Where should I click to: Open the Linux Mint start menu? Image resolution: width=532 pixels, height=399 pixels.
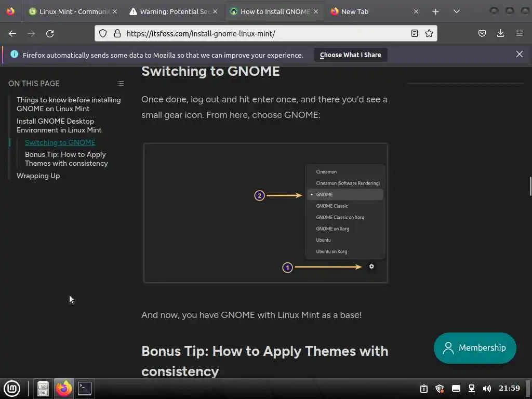pyautogui.click(x=12, y=389)
